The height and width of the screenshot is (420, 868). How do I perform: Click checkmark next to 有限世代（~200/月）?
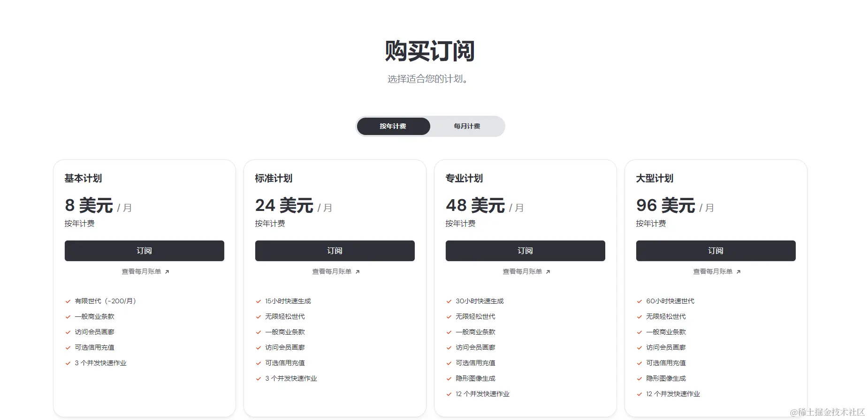coord(68,301)
